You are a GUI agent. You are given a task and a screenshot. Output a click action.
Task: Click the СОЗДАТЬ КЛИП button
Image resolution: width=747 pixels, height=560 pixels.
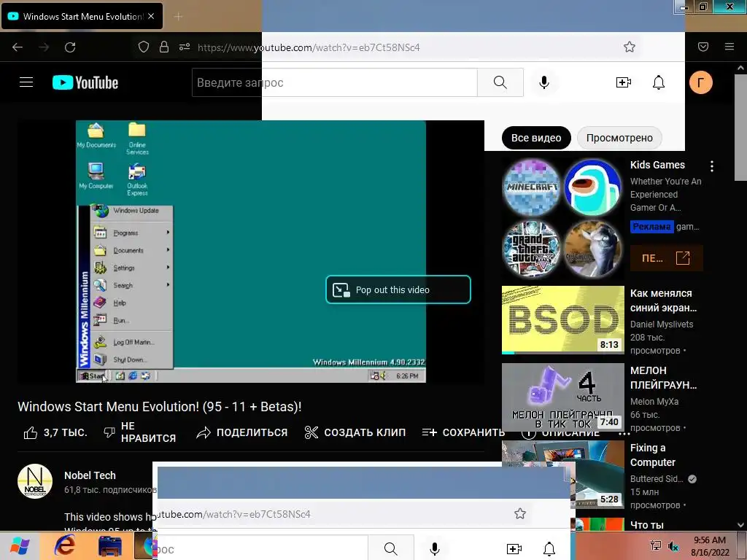coord(355,432)
